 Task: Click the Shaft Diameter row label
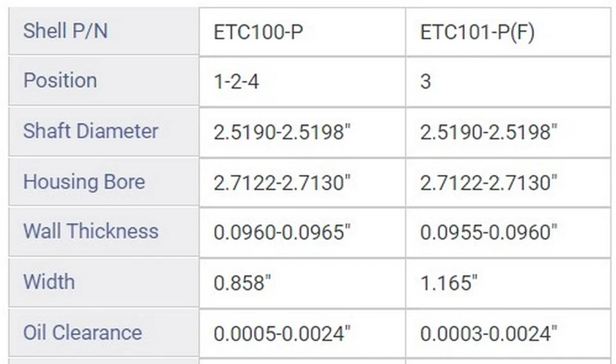[90, 131]
